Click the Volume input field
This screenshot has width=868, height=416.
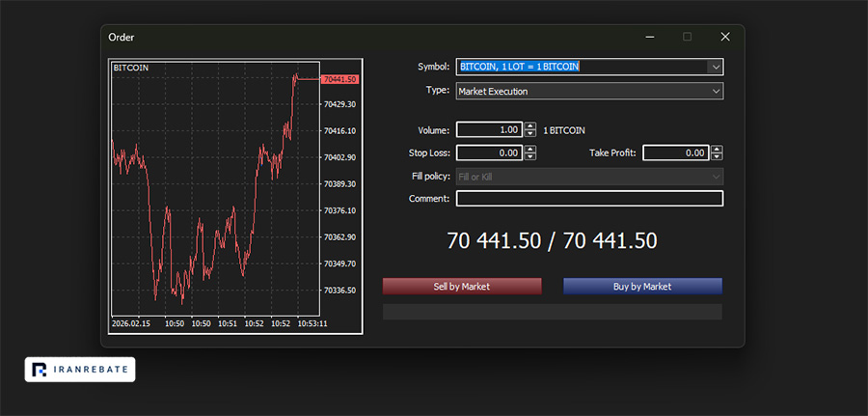(489, 130)
